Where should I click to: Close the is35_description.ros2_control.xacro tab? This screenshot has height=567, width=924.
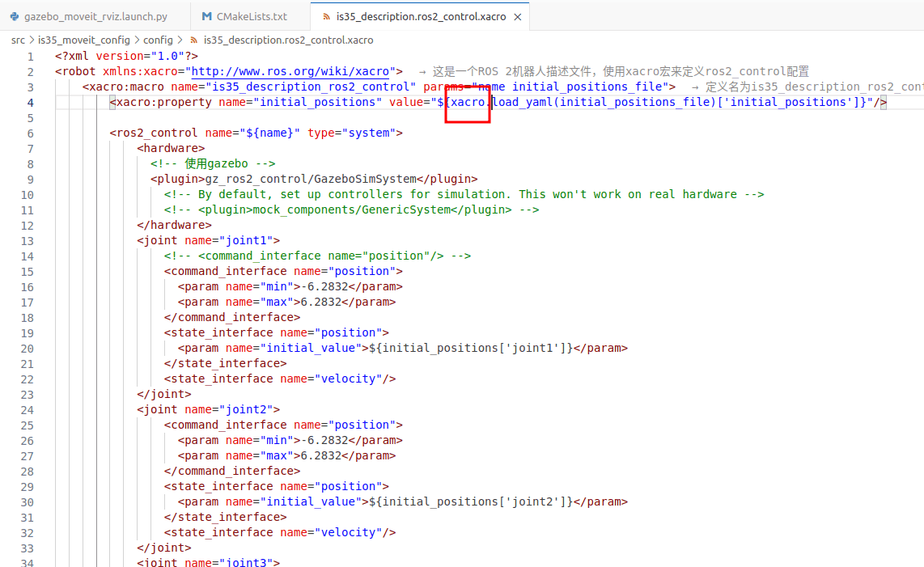(x=518, y=16)
